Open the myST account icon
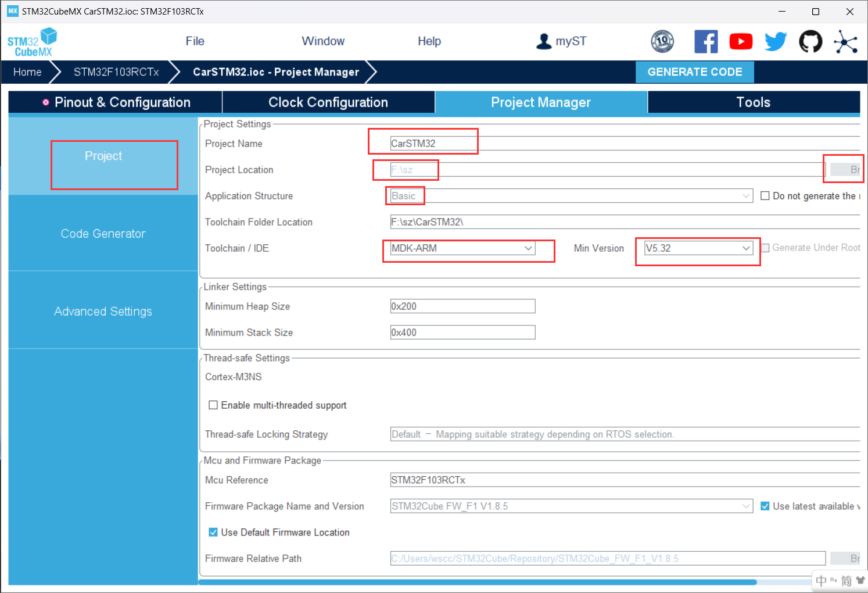 (544, 41)
